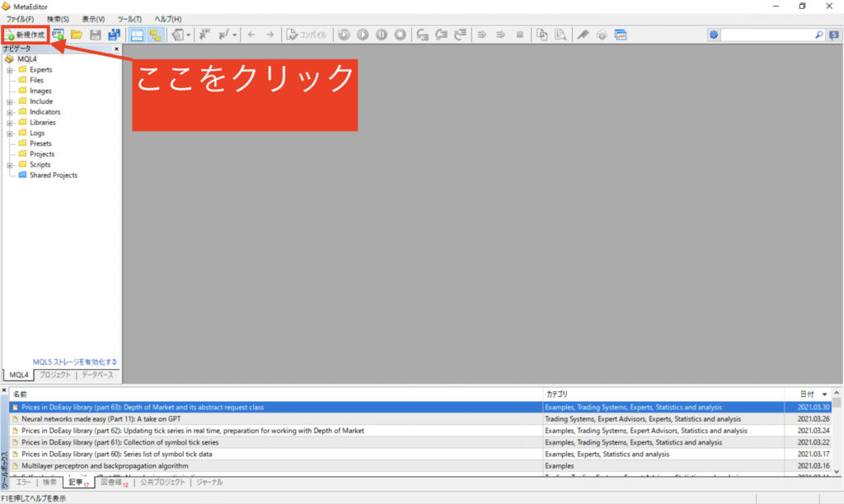Screen dimensions: 844x504
Task: Close the ナビゲータ panel
Action: (x=116, y=49)
